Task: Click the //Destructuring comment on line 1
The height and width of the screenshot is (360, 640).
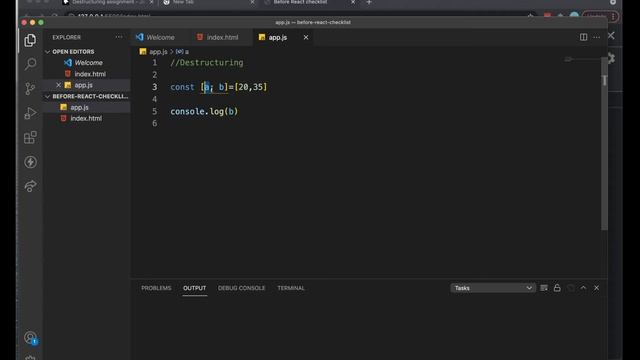Action: pos(207,62)
